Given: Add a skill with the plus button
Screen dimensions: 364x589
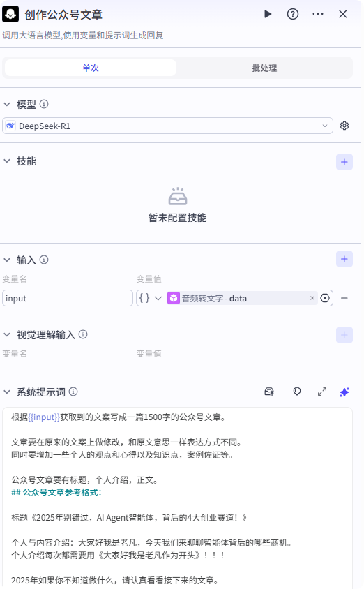Looking at the screenshot, I should (x=344, y=162).
